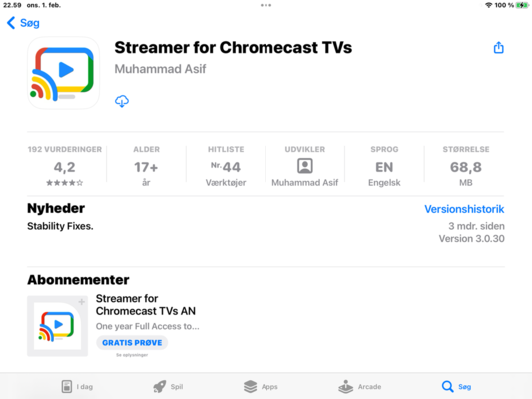Tap the Muhammad Asif developer name
The image size is (532, 399).
coord(160,69)
